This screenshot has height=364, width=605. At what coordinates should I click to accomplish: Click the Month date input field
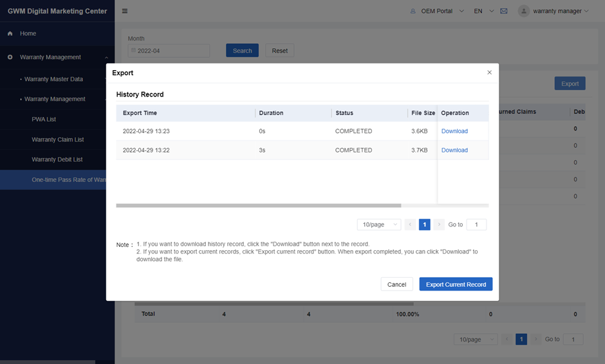pyautogui.click(x=169, y=51)
